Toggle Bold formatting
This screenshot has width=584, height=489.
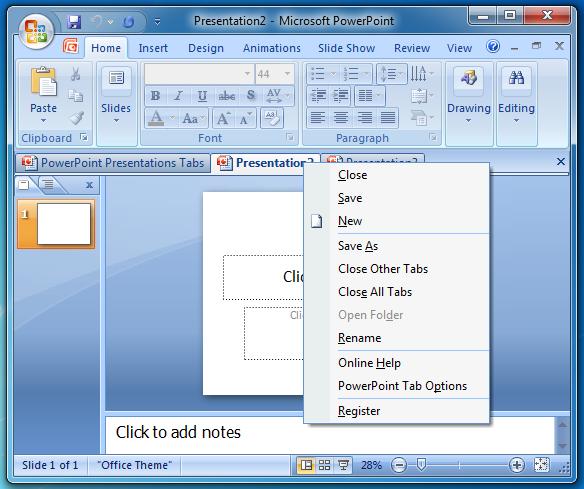pyautogui.click(x=156, y=96)
